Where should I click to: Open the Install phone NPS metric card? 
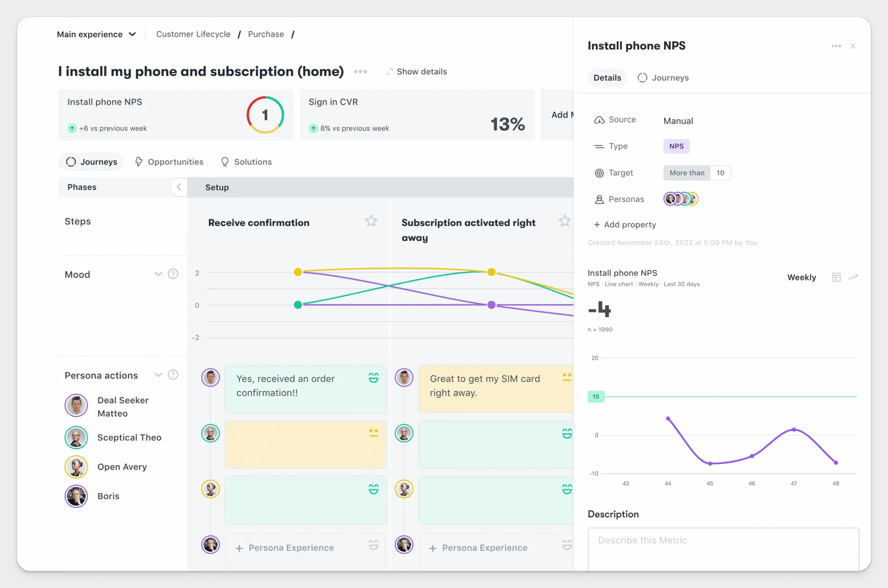pyautogui.click(x=175, y=115)
